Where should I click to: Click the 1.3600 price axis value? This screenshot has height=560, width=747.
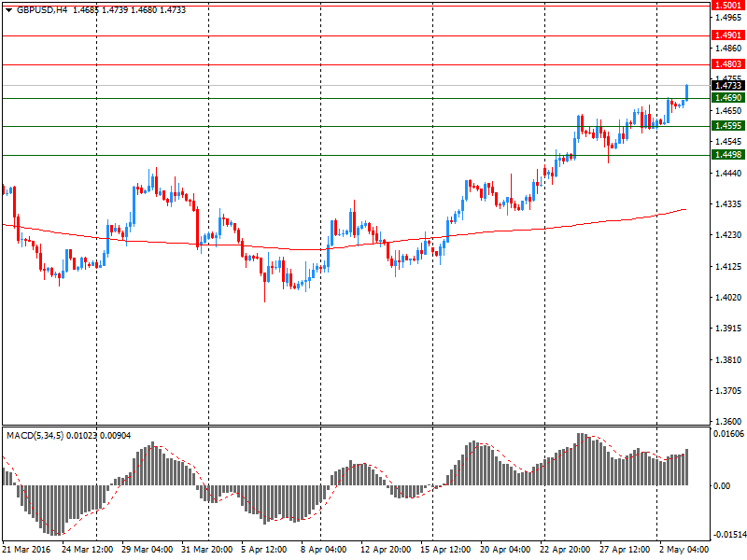(x=728, y=422)
